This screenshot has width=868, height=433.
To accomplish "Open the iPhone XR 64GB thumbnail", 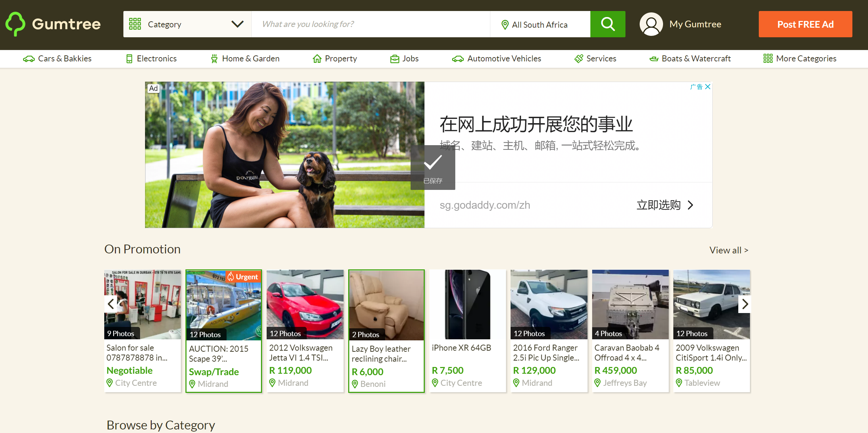I will pyautogui.click(x=468, y=305).
